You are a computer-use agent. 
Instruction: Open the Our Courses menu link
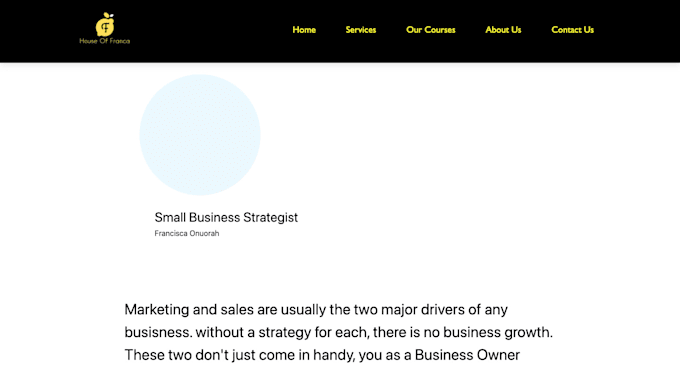point(431,30)
